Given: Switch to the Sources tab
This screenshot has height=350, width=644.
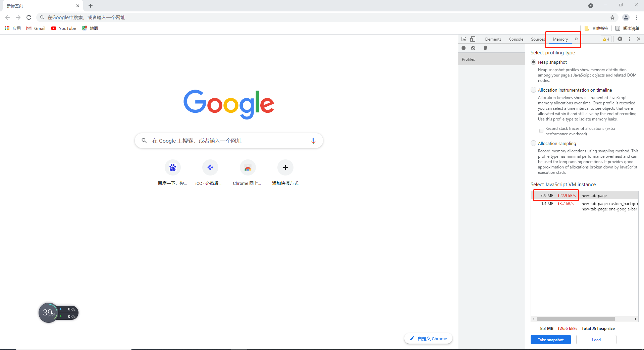Looking at the screenshot, I should point(538,39).
